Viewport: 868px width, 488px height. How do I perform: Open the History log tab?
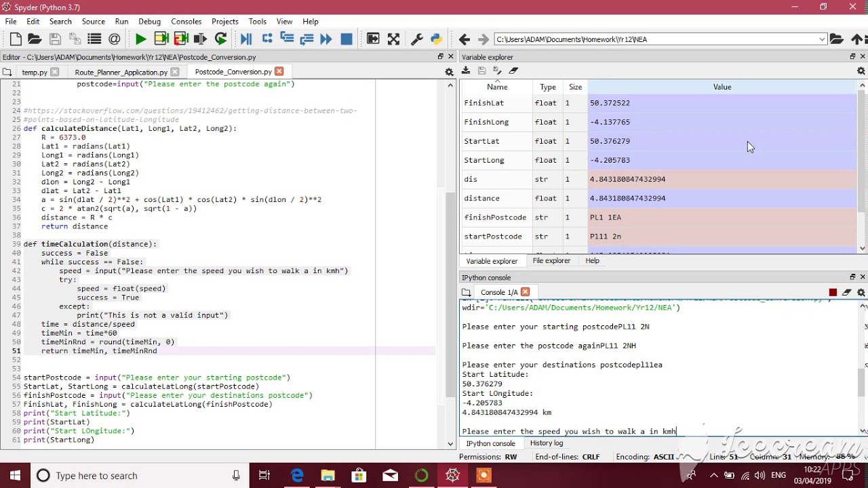546,443
